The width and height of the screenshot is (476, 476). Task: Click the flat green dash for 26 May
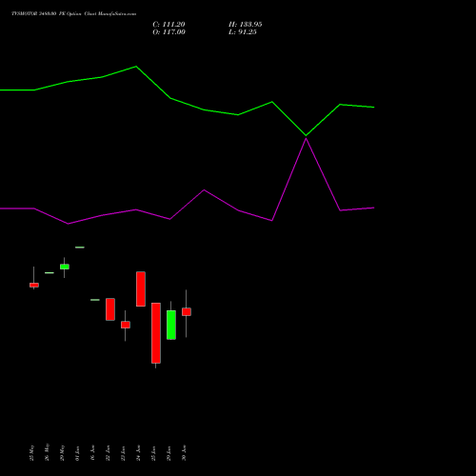coord(50,273)
